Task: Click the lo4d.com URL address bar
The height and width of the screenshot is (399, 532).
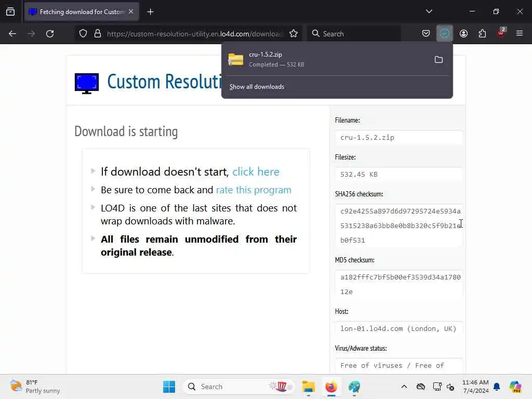Action: click(194, 34)
